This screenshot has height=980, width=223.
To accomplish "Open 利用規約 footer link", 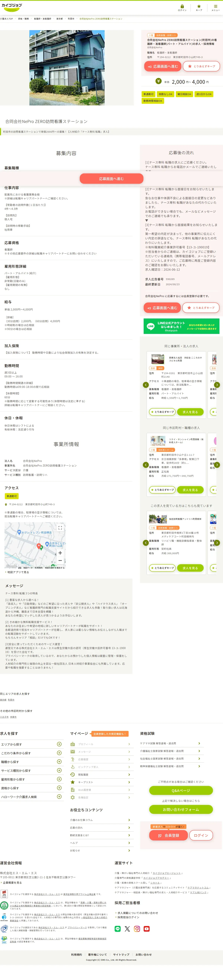I will 76,955.
